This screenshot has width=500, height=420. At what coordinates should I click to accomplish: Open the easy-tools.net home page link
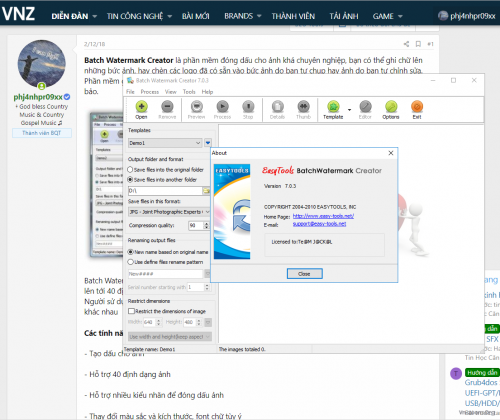[x=323, y=216]
